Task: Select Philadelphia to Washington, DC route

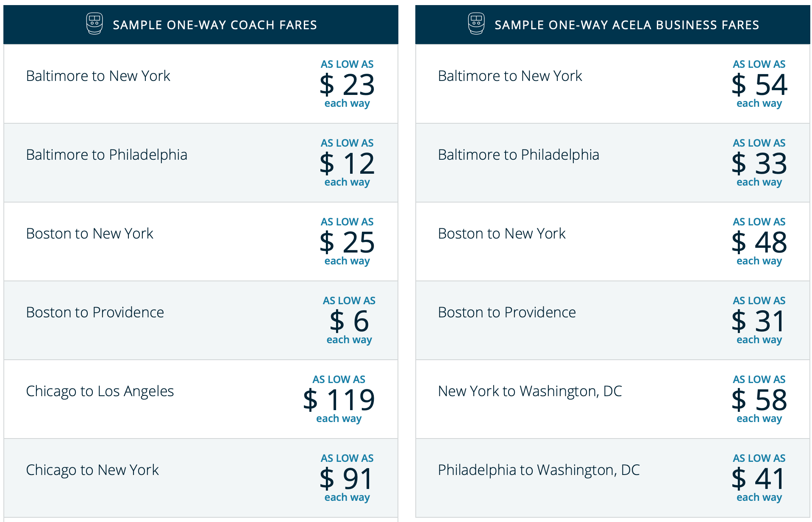Action: (539, 470)
